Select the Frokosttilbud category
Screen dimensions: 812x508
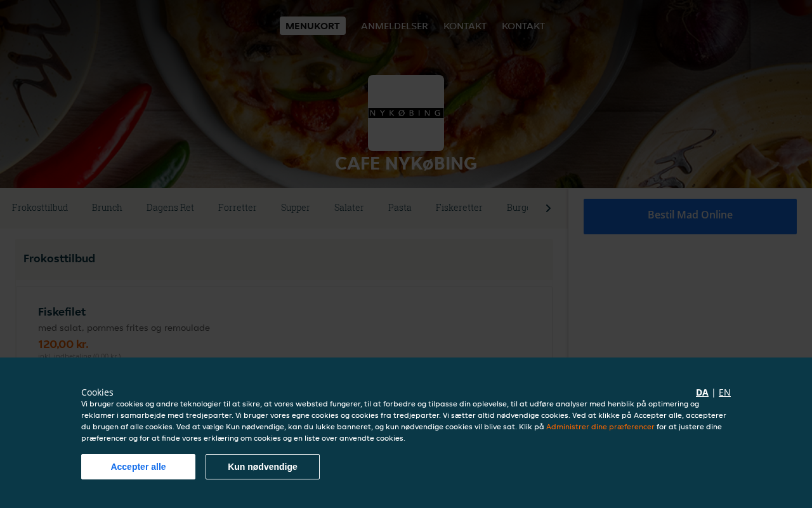point(40,208)
